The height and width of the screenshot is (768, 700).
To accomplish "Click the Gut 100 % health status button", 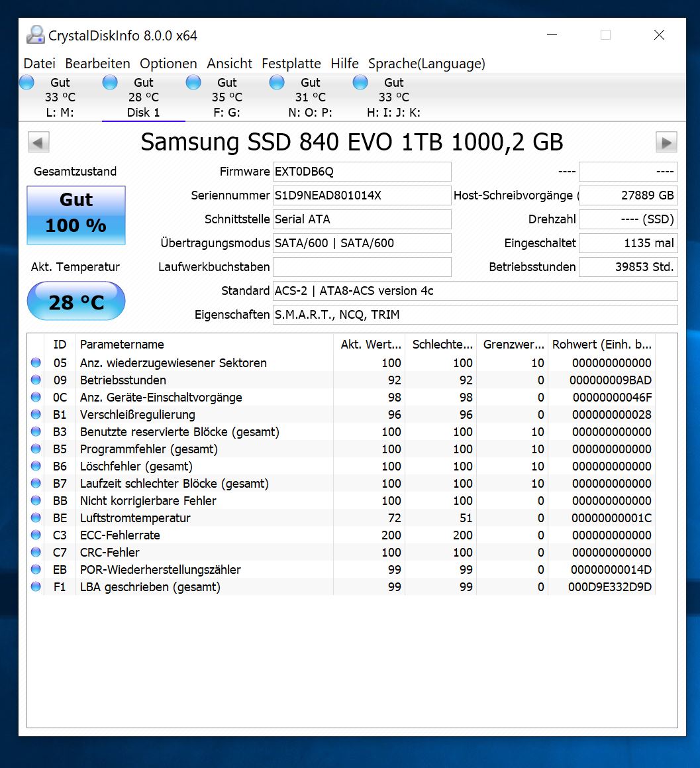I will pos(76,215).
